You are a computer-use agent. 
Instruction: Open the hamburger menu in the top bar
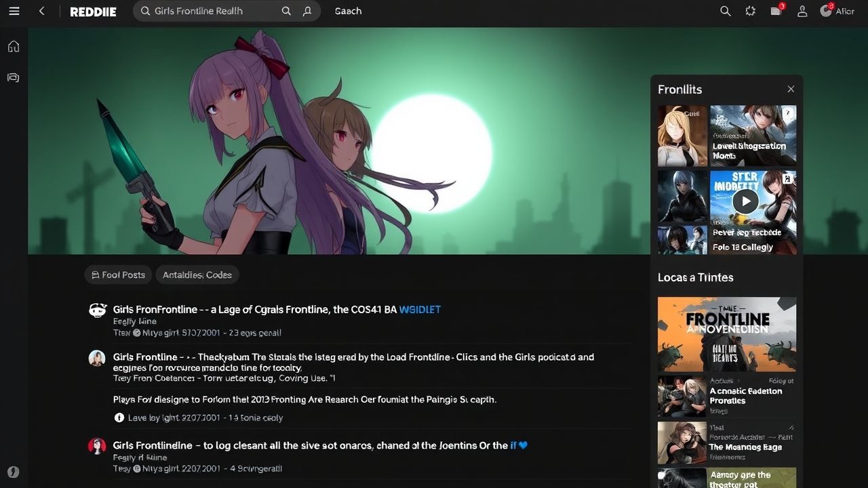point(14,12)
